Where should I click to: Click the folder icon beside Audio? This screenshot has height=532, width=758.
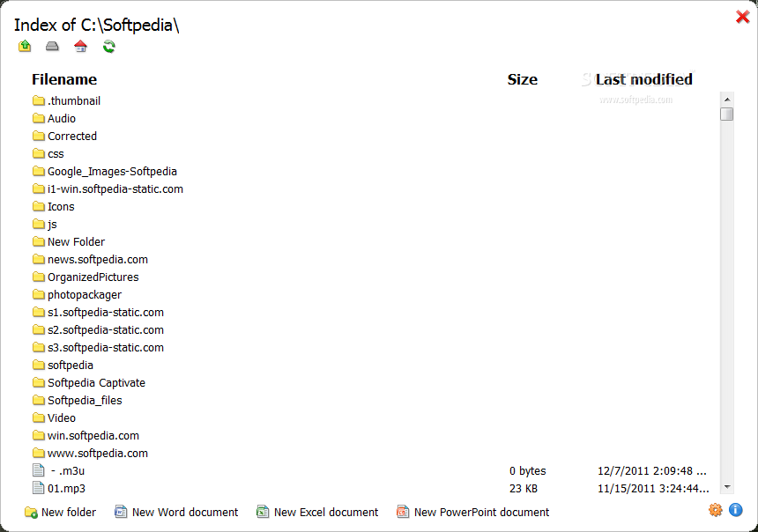click(x=39, y=118)
